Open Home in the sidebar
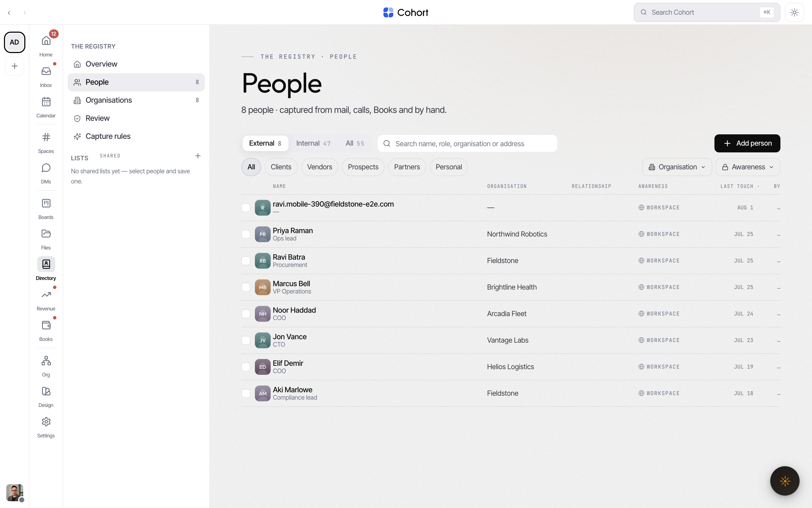This screenshot has width=812, height=508. click(46, 45)
